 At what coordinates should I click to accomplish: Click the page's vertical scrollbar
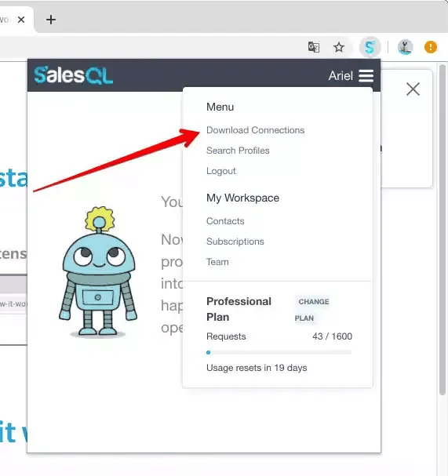tap(443, 230)
